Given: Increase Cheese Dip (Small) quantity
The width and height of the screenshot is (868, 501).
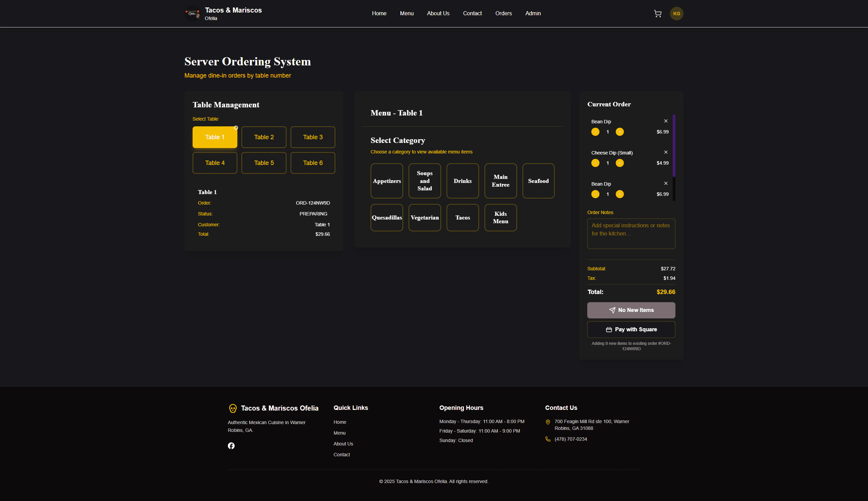Looking at the screenshot, I should [619, 163].
